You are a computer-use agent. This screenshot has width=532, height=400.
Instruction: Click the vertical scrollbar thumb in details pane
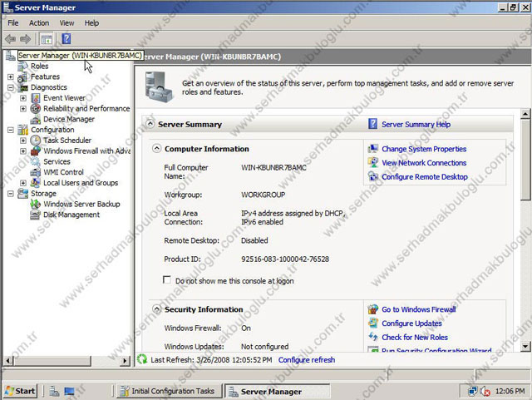click(525, 160)
